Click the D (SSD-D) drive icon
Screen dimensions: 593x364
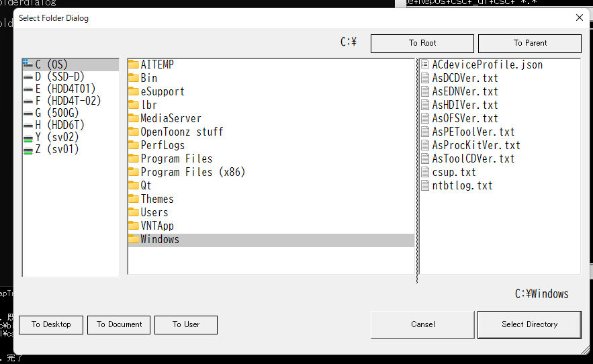click(x=28, y=77)
